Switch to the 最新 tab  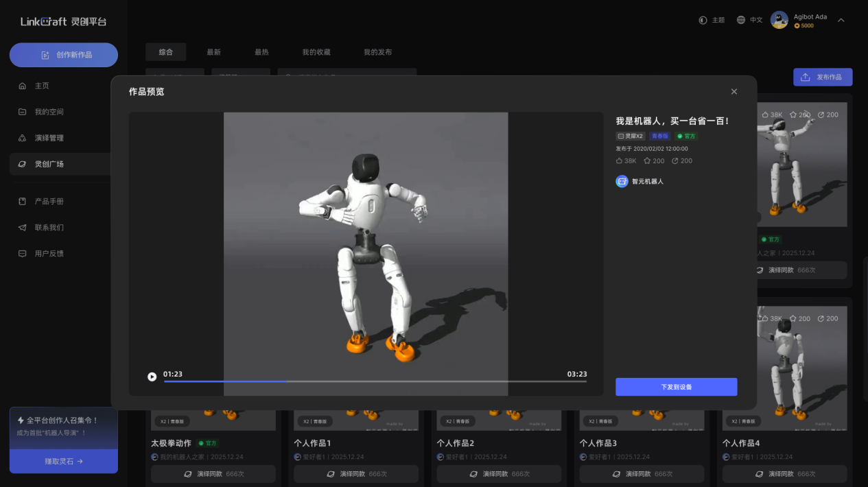click(x=213, y=52)
